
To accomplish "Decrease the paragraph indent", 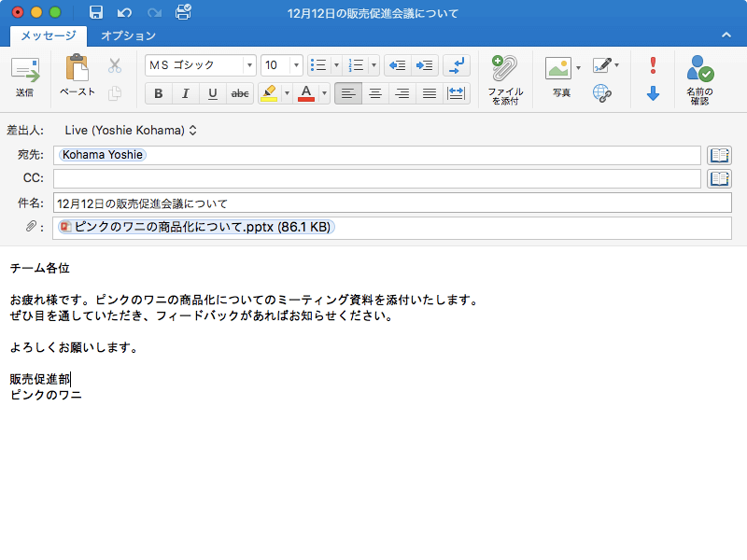I will coord(398,65).
